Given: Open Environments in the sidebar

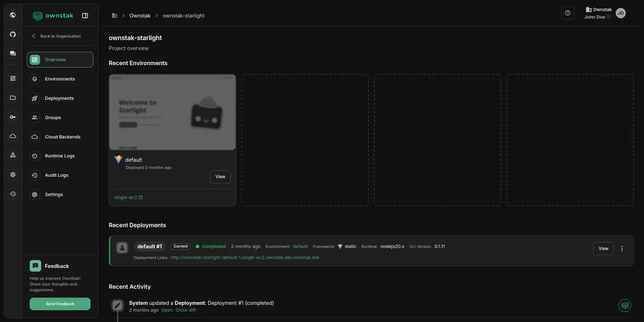Looking at the screenshot, I should [60, 79].
